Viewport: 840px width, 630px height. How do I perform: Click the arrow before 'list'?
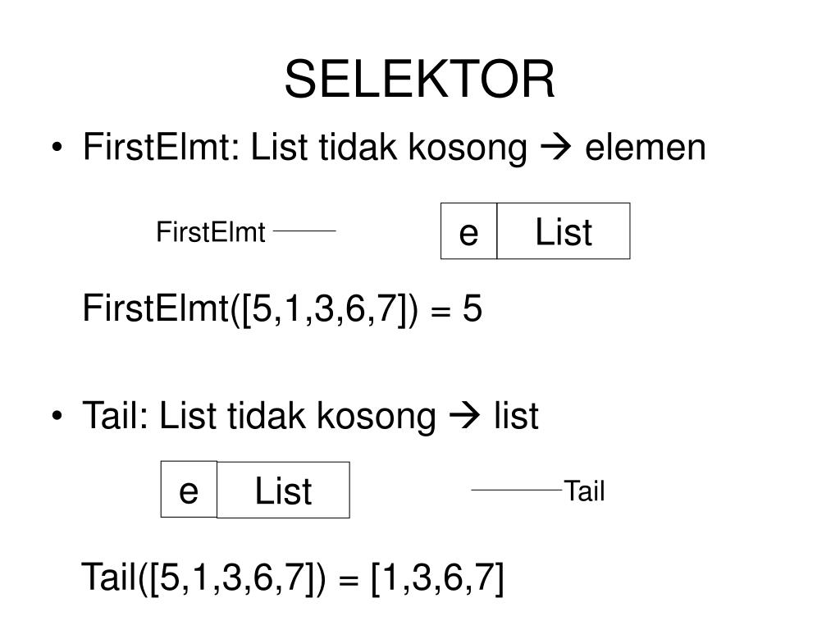coord(464,416)
